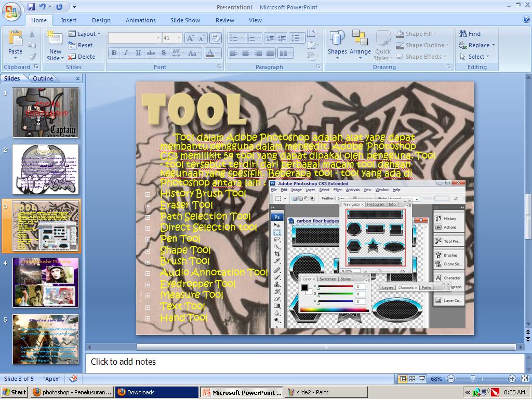Click Delete in the Slides group
Image resolution: width=532 pixels, height=399 pixels.
pos(83,56)
